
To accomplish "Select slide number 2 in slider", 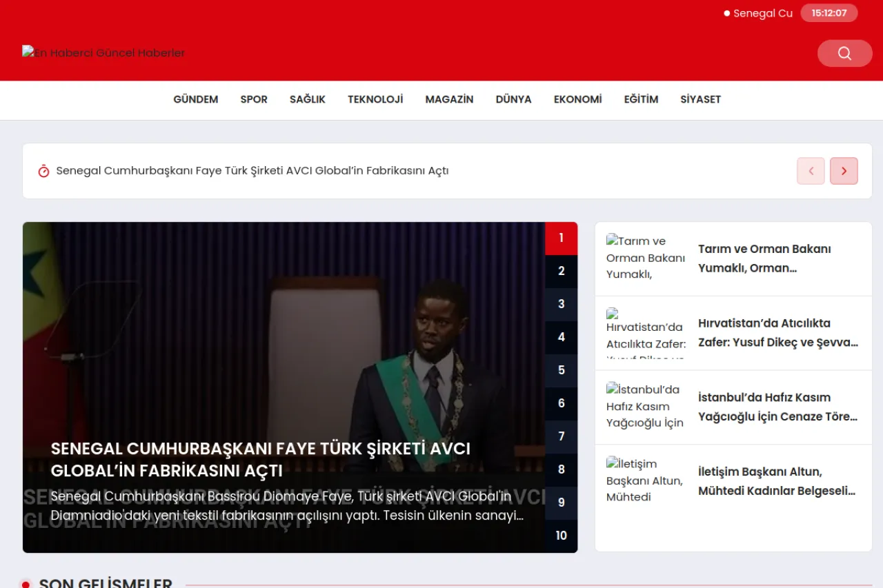I will [562, 272].
